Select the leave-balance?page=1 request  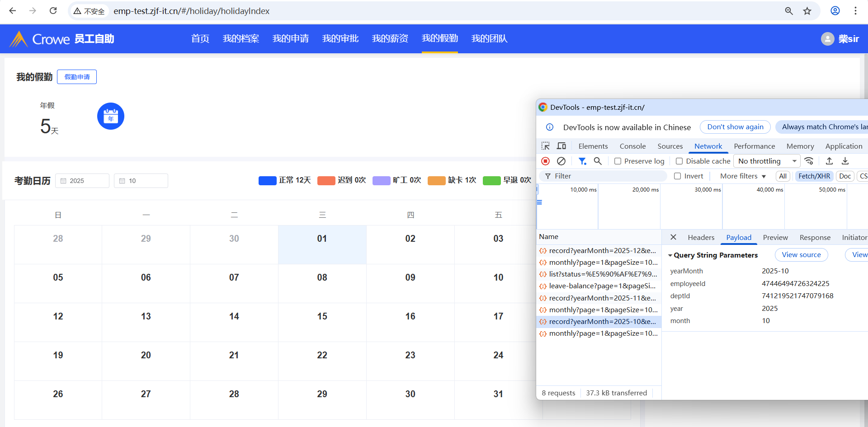click(x=598, y=286)
